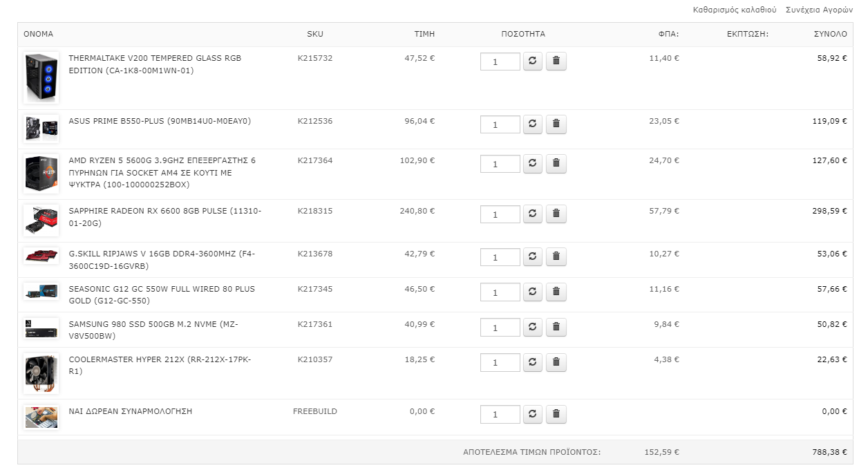This screenshot has width=868, height=470.
Task: Refresh quantity for Sapphire Radeon RX 6600
Action: [533, 214]
